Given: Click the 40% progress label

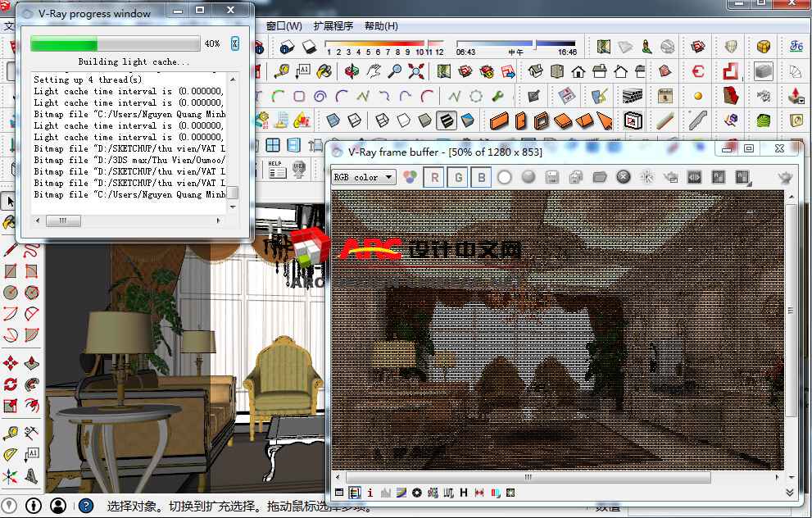Looking at the screenshot, I should [211, 43].
